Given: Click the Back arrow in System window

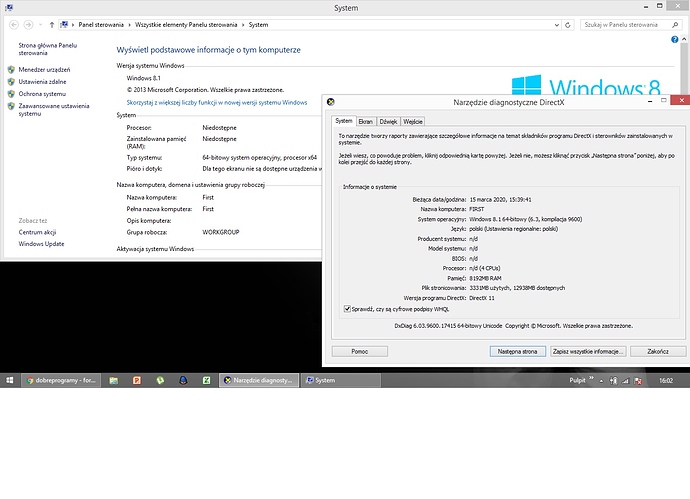Looking at the screenshot, I should (14, 25).
